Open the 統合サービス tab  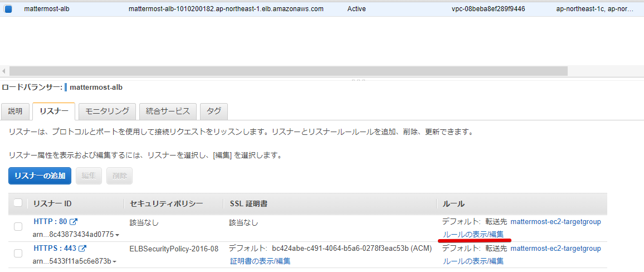tap(168, 111)
